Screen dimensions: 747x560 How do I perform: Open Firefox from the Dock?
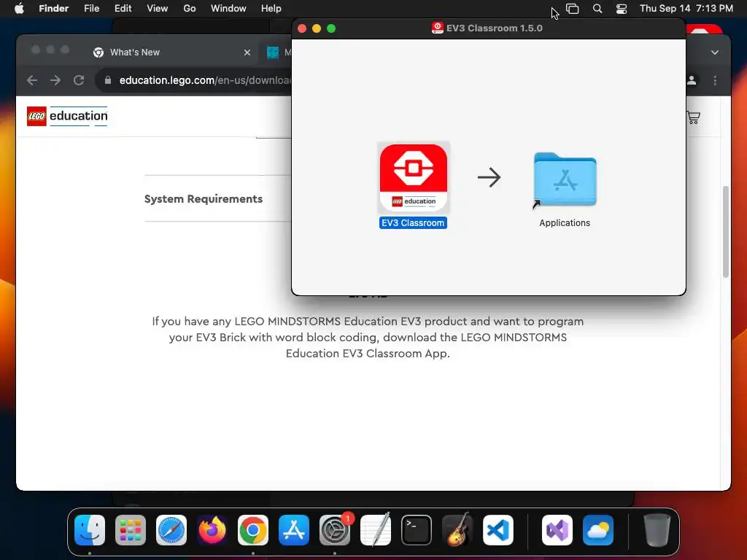click(x=212, y=530)
